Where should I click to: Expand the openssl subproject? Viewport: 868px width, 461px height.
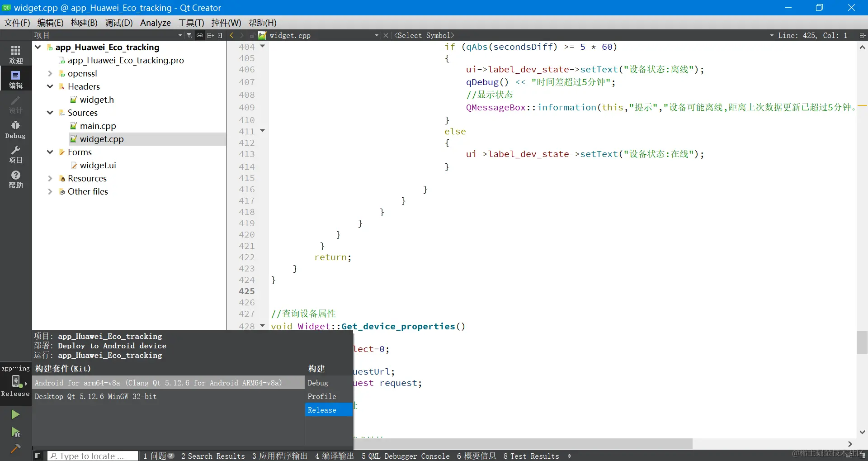pyautogui.click(x=50, y=73)
